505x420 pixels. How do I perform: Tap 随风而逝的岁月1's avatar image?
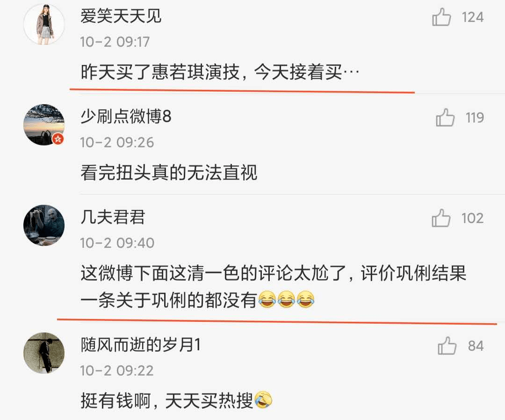44,353
